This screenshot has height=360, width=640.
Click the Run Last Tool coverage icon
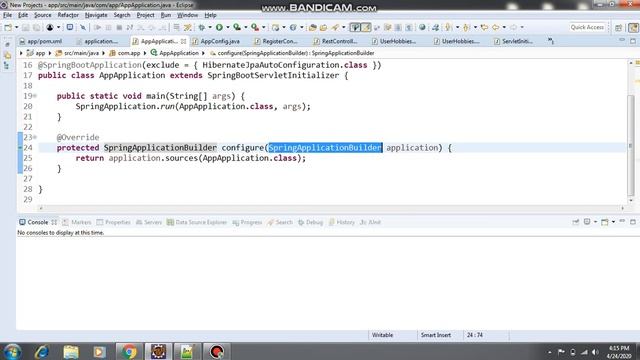coord(237,27)
